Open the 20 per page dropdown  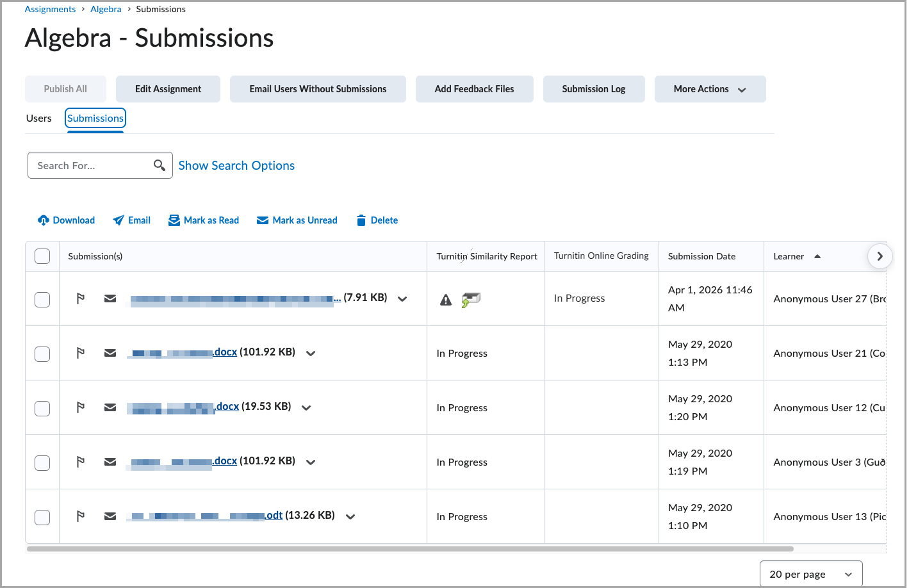(810, 573)
